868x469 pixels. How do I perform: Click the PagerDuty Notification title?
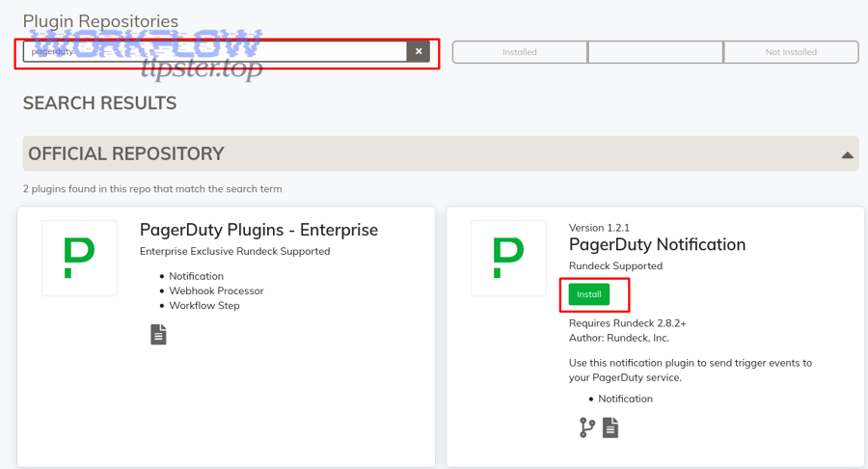[657, 244]
